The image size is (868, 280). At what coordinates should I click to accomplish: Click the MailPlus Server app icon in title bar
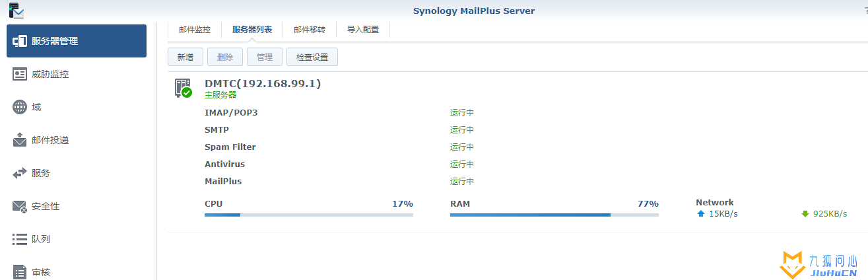tap(17, 10)
